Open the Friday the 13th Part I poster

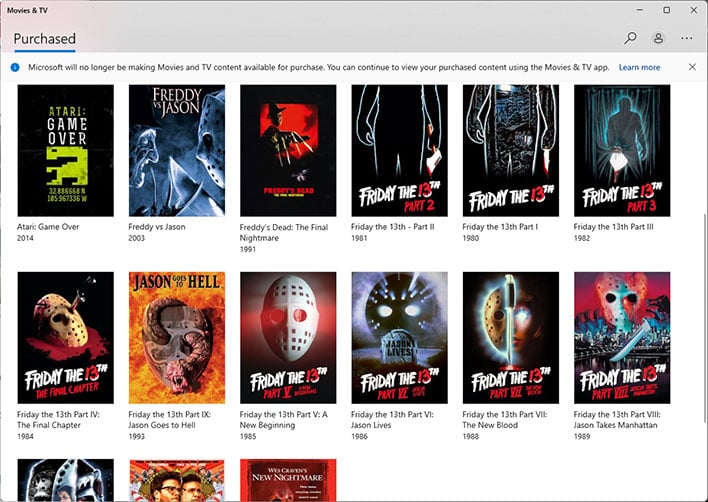511,150
